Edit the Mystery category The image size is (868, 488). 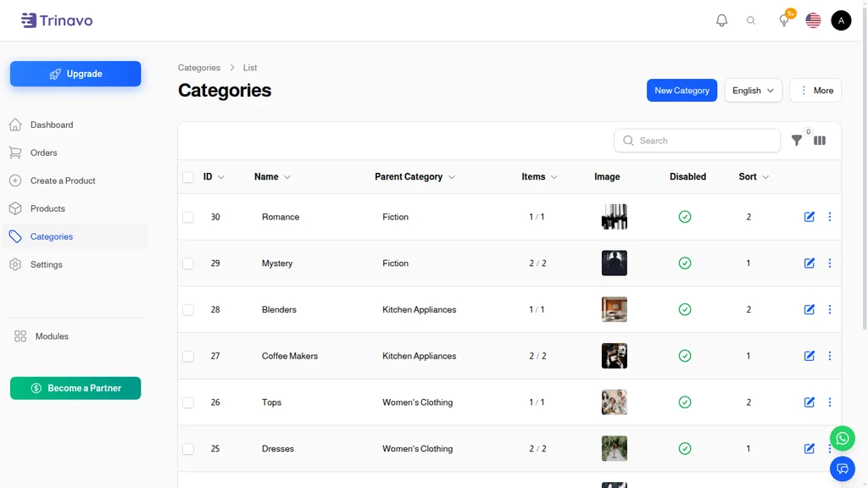pos(810,263)
